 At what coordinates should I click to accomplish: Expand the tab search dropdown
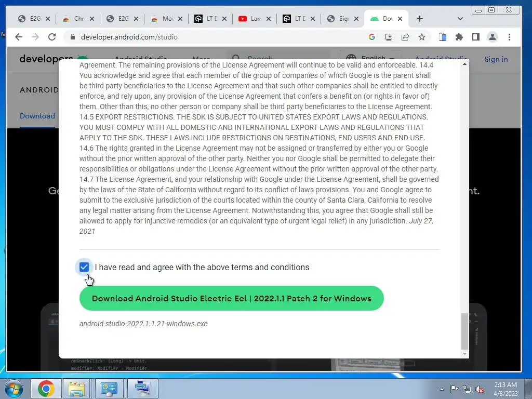point(460,19)
